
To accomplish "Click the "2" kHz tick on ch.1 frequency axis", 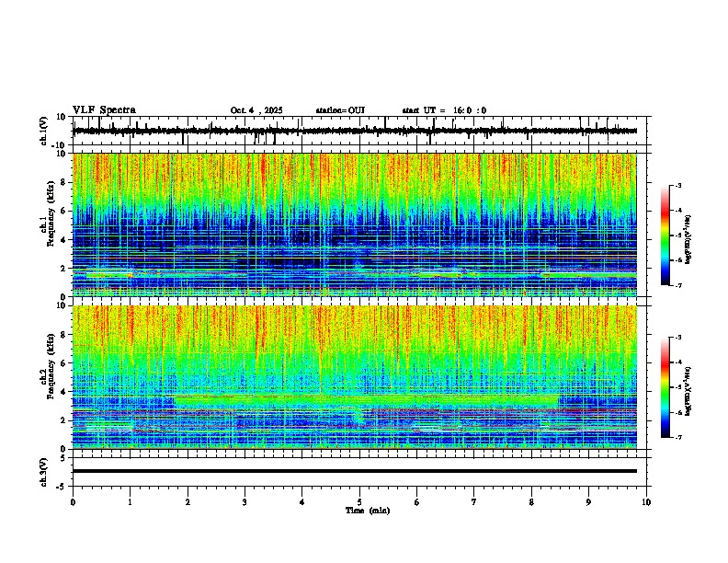I will [x=63, y=268].
